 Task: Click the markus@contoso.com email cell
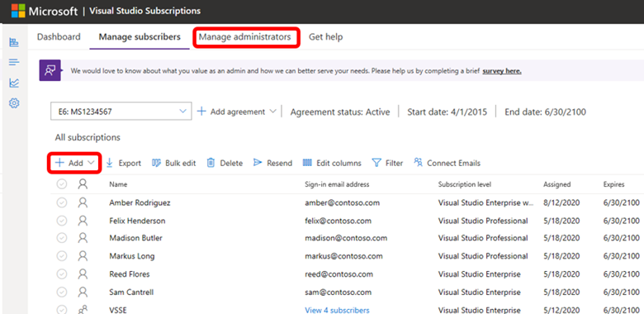pyautogui.click(x=343, y=256)
